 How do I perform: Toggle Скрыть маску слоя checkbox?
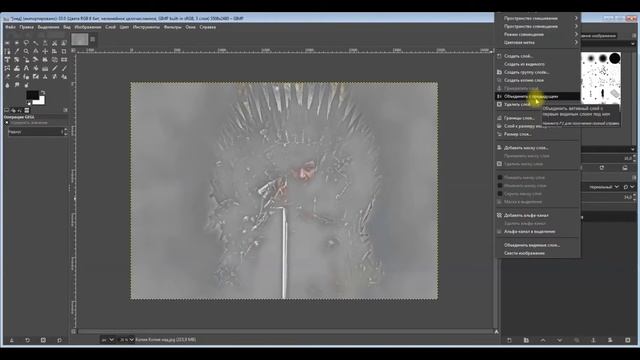pos(500,193)
